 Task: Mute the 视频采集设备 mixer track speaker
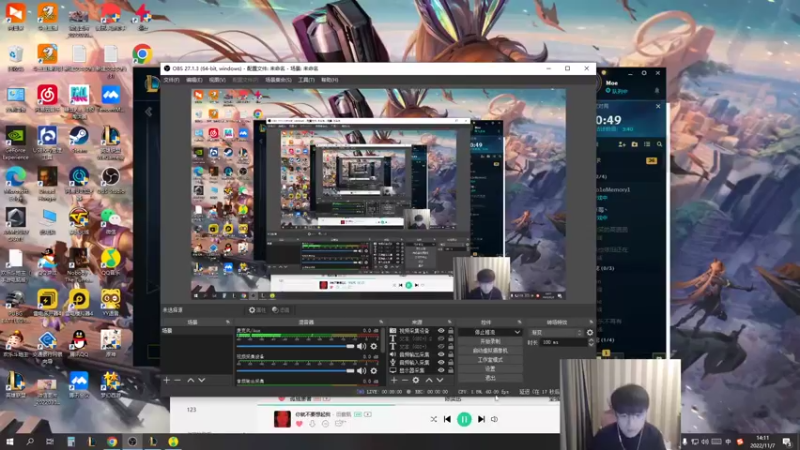pos(362,371)
